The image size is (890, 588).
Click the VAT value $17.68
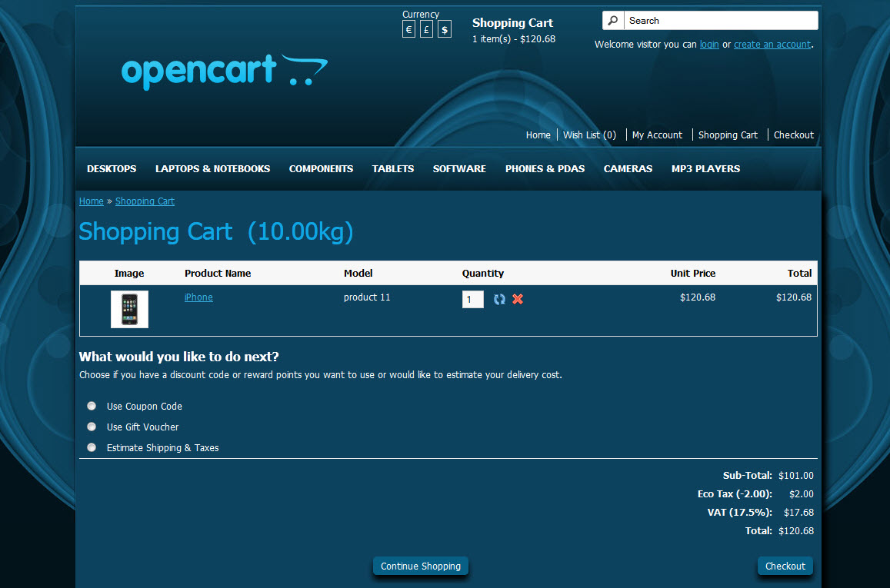point(798,513)
